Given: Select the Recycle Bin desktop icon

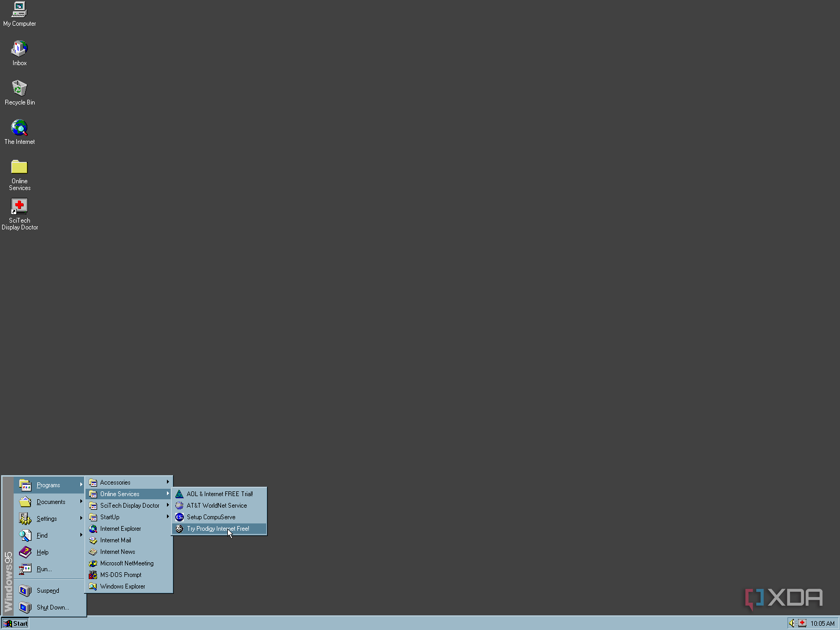Looking at the screenshot, I should 19,92.
